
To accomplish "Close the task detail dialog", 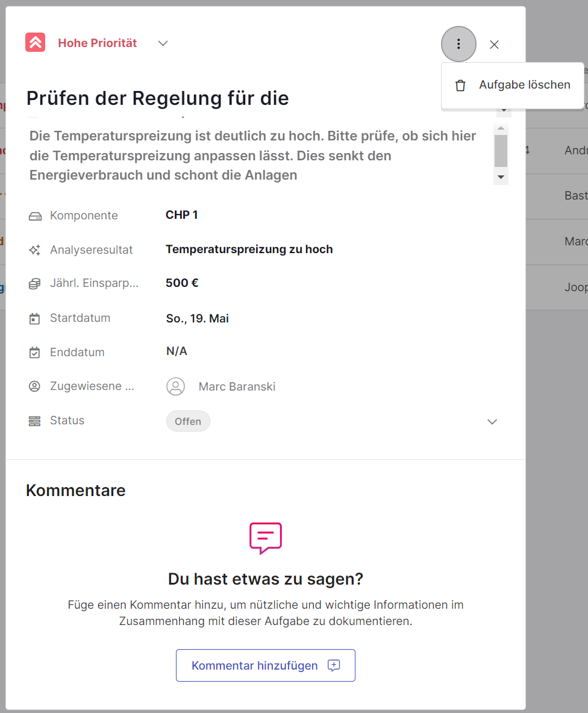I will [x=495, y=45].
